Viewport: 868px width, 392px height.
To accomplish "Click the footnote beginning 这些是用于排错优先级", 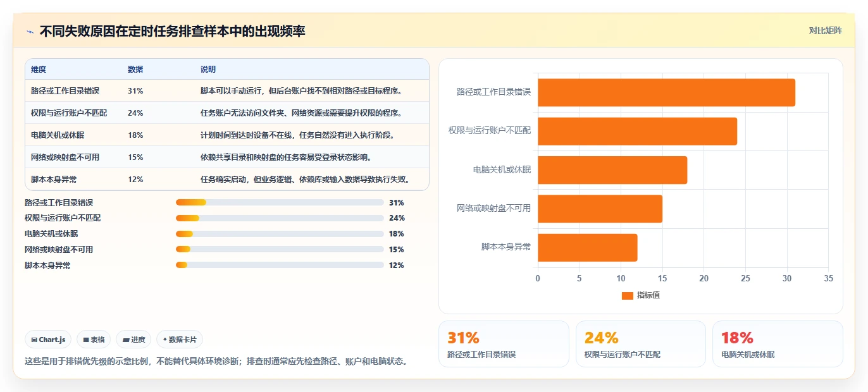I will click(x=215, y=362).
